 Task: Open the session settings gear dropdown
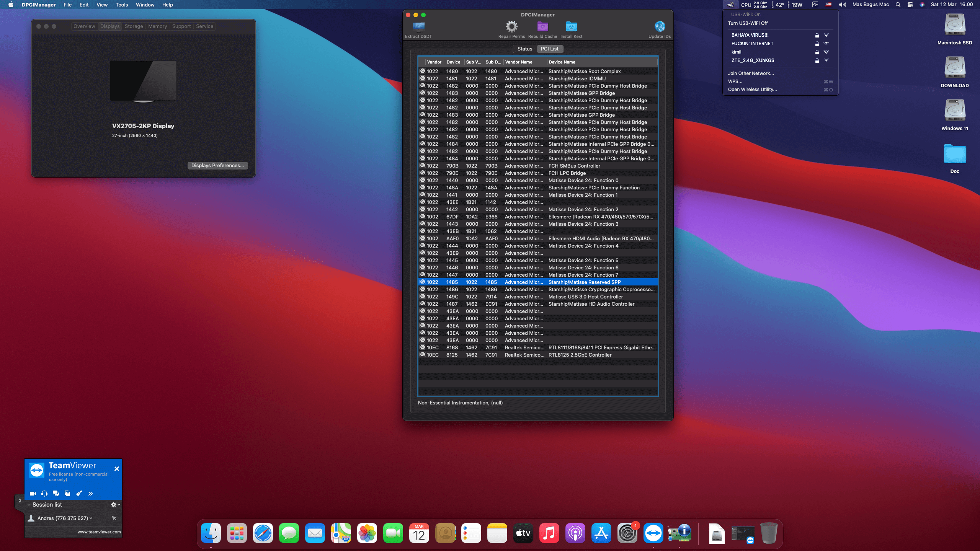pos(115,505)
